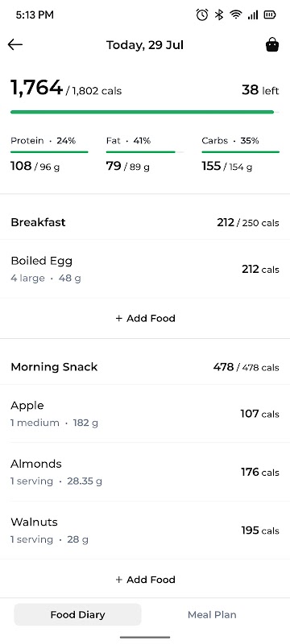Open the Boiled Egg entry
This screenshot has width=290, height=644.
(145, 269)
